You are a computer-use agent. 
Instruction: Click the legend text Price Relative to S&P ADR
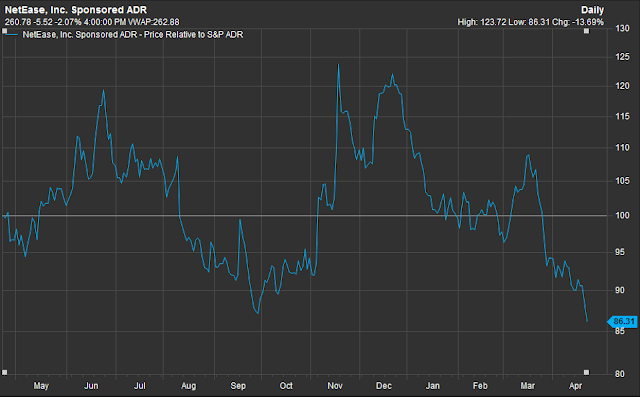point(193,35)
